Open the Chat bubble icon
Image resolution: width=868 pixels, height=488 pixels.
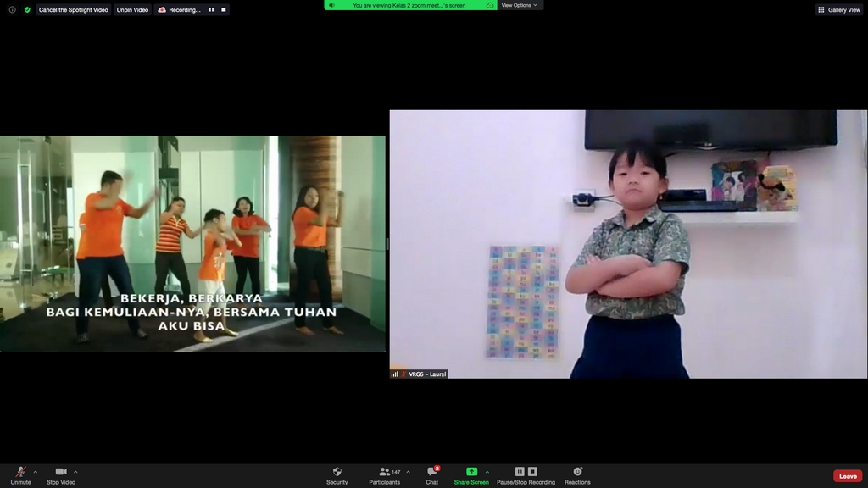click(x=431, y=470)
